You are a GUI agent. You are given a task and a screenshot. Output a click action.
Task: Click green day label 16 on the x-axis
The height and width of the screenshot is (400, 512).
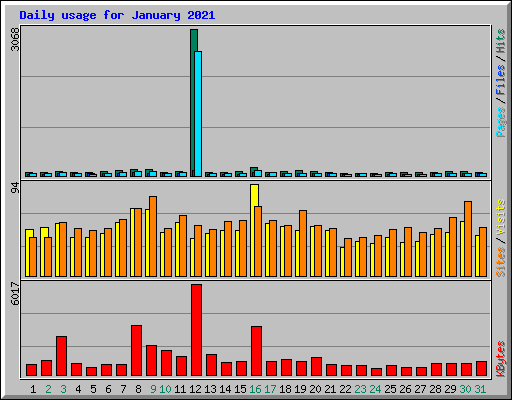coord(255,389)
